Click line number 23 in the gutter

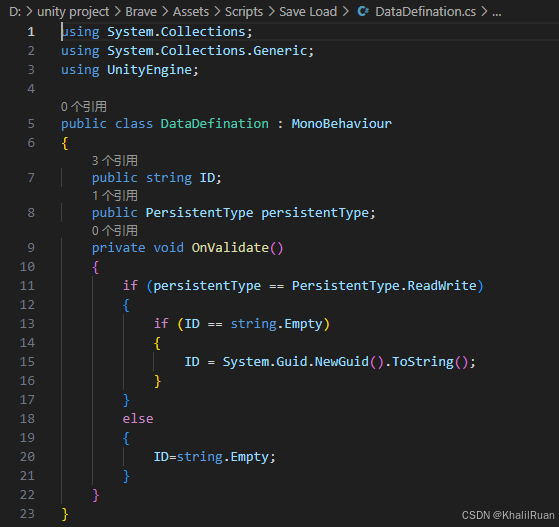tap(27, 513)
